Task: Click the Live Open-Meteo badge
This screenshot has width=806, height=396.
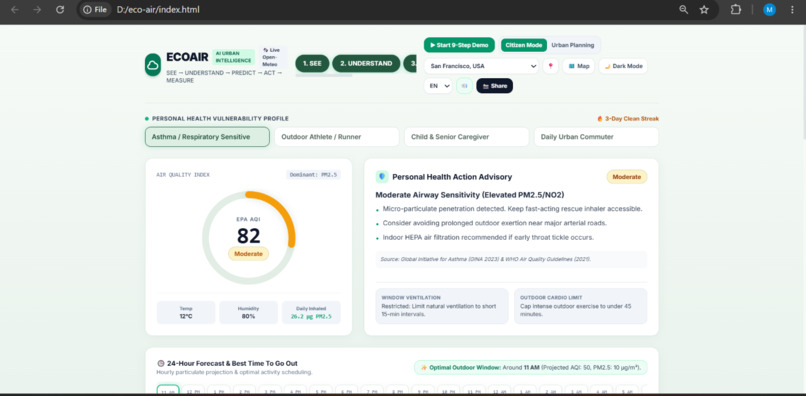Action: [272, 57]
